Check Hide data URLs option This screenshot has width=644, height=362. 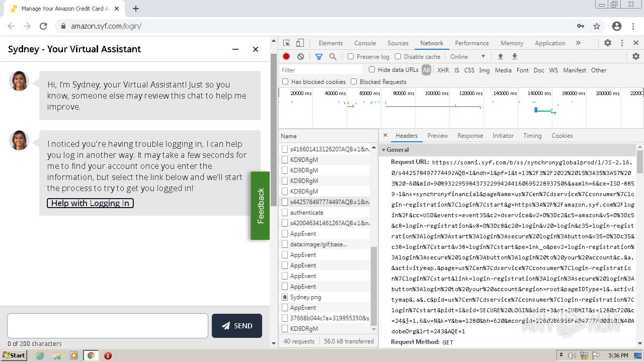coord(372,70)
